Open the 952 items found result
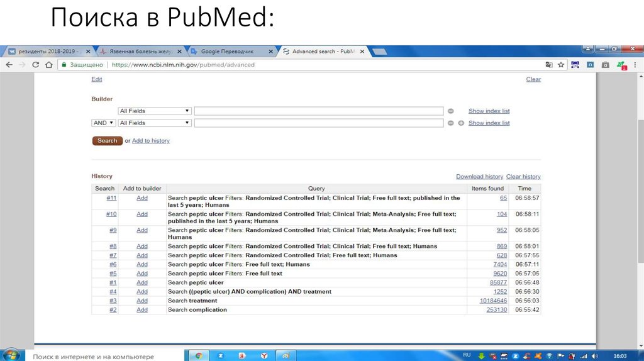This screenshot has width=644, height=361. pos(501,230)
